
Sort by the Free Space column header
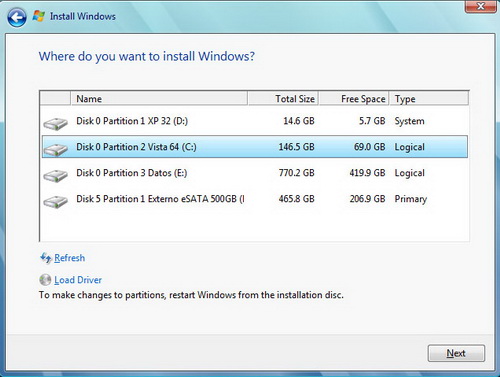[354, 99]
